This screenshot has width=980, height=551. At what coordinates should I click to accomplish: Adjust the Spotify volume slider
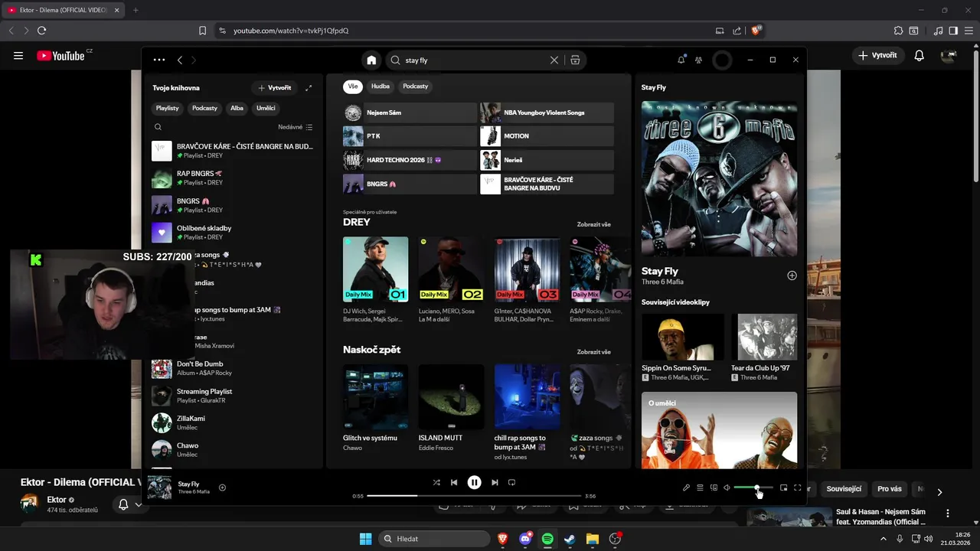[x=753, y=487]
